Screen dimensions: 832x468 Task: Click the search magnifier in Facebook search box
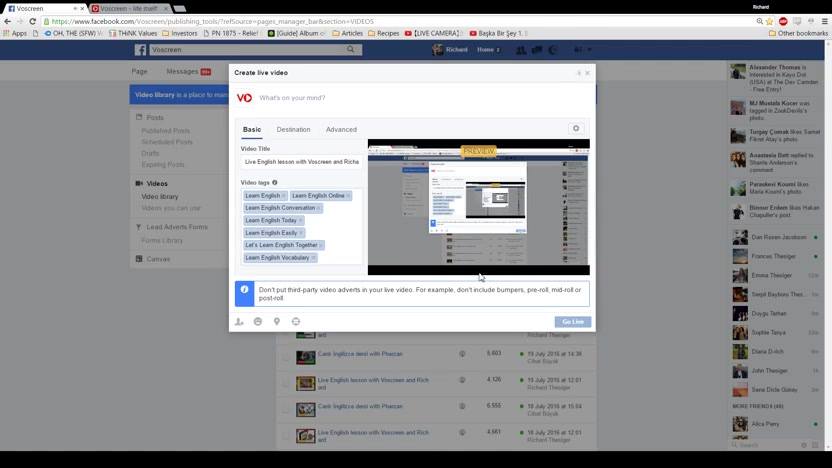[x=351, y=49]
